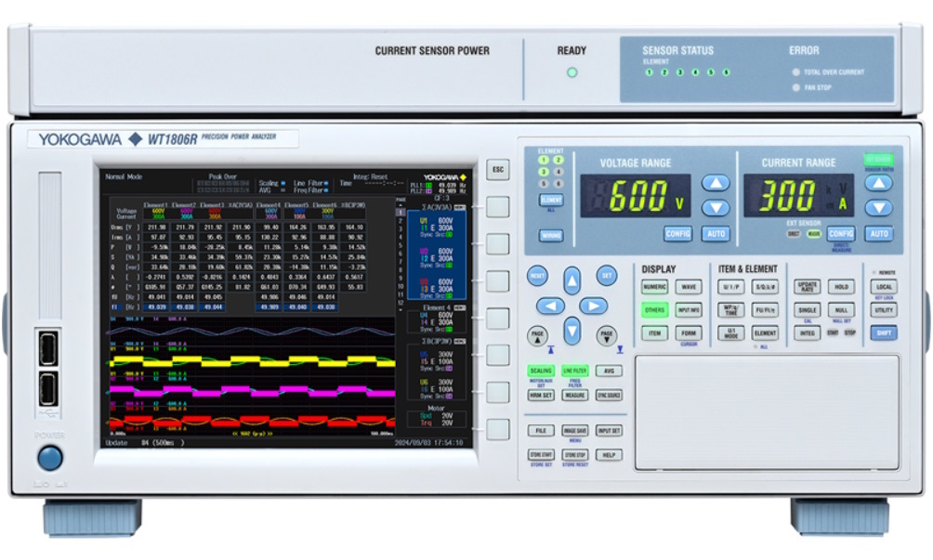Change the U/I MODE key
The image size is (933, 560).
[x=730, y=332]
